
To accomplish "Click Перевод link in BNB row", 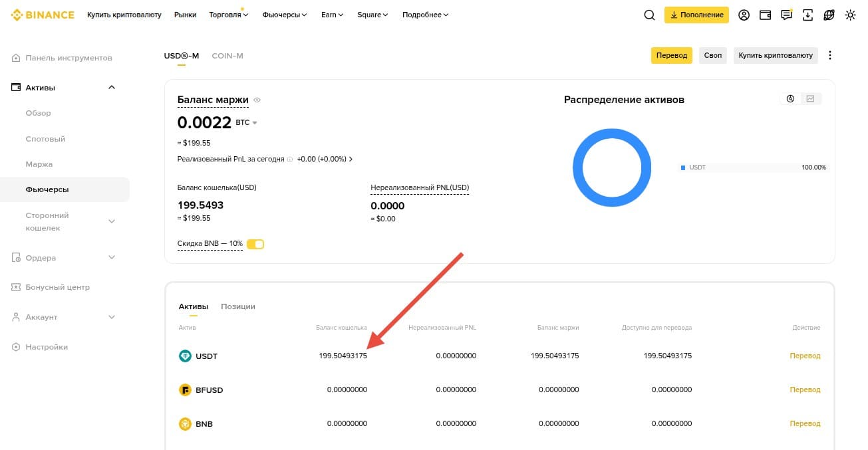I will [805, 423].
